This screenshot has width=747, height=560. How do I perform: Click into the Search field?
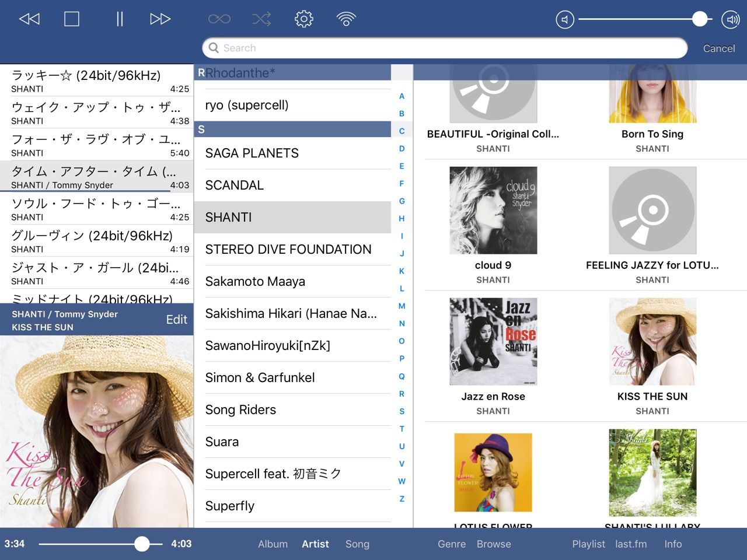tap(445, 48)
